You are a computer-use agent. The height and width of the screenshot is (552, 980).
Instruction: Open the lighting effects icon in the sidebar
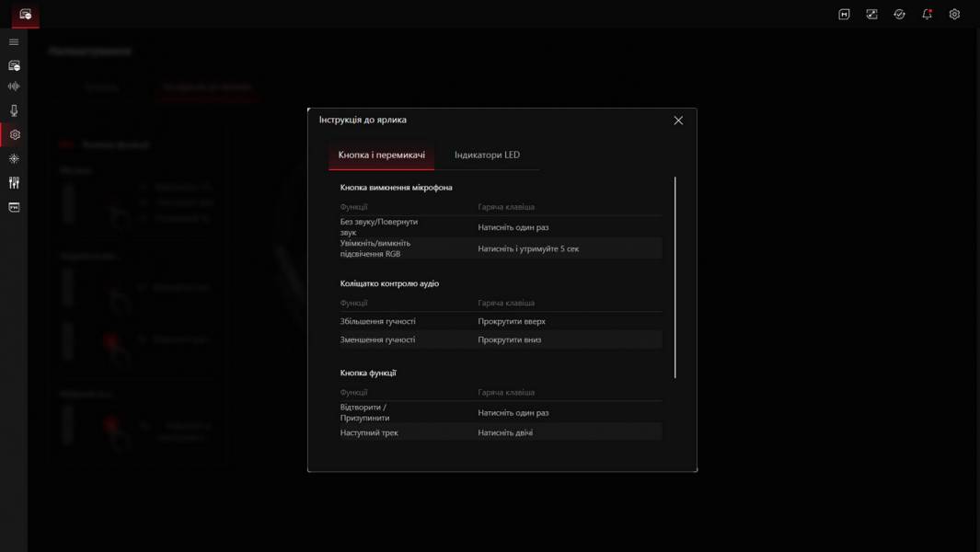coord(14,159)
